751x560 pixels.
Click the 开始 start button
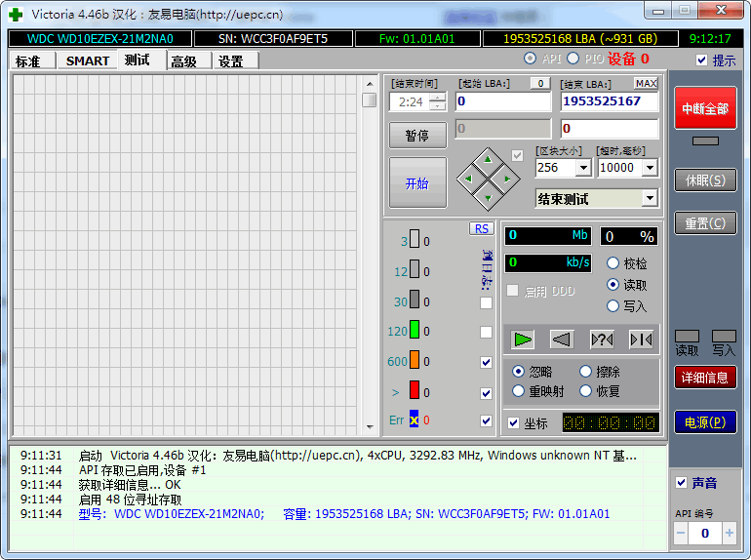[x=417, y=183]
